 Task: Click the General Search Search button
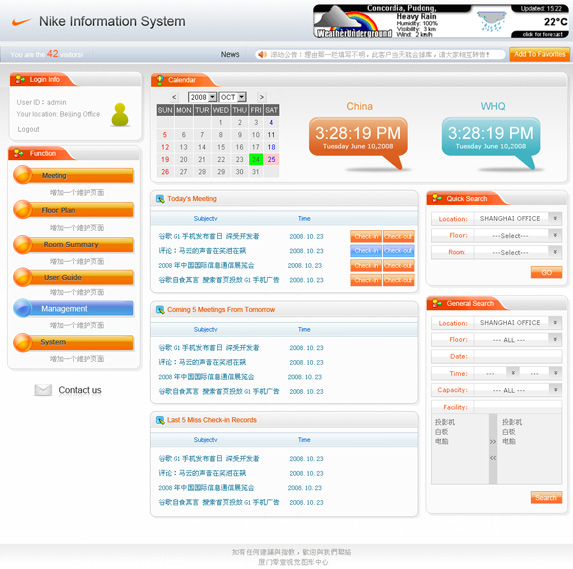pyautogui.click(x=546, y=497)
